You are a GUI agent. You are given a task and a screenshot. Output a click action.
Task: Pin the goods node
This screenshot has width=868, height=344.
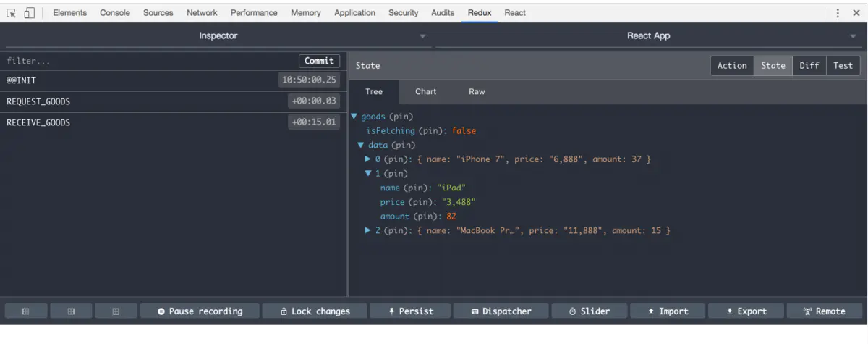401,117
